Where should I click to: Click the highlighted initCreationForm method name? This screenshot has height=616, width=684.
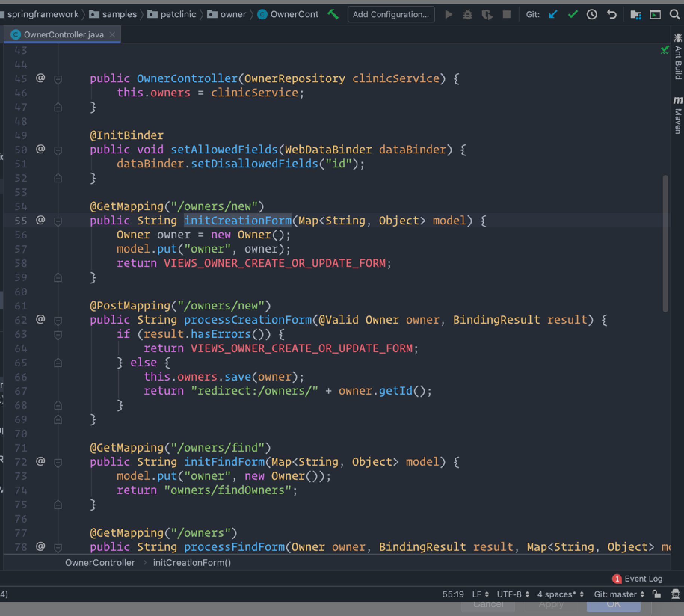(238, 221)
